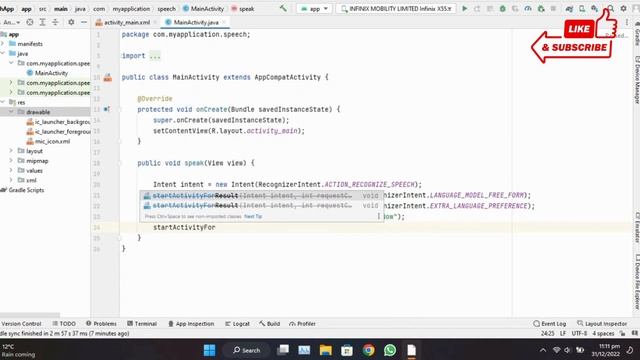
Task: Expand the mipmap folder
Action: point(11,161)
